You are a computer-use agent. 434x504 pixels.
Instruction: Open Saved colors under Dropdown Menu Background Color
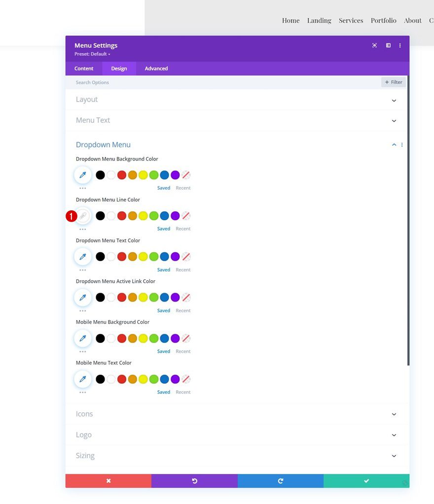pos(163,188)
